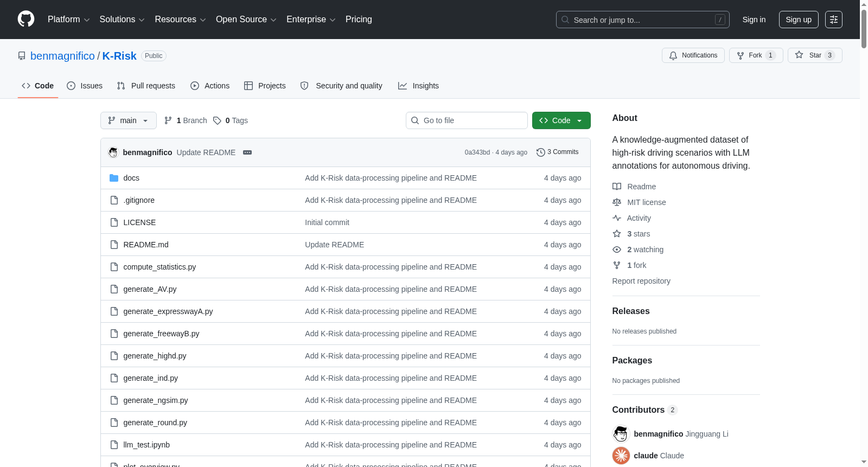Expand the Platform menu
The image size is (868, 467).
click(69, 20)
